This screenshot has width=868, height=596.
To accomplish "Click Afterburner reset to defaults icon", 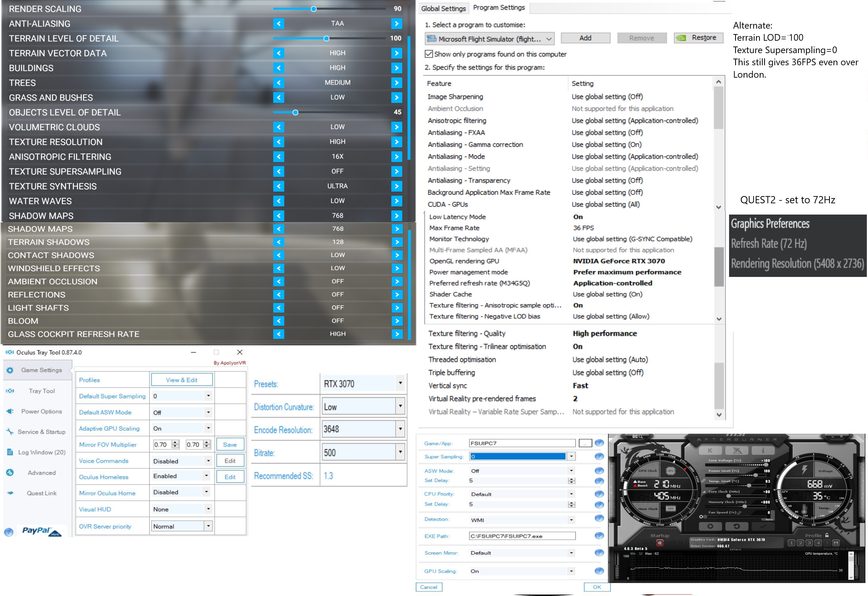I will click(737, 526).
